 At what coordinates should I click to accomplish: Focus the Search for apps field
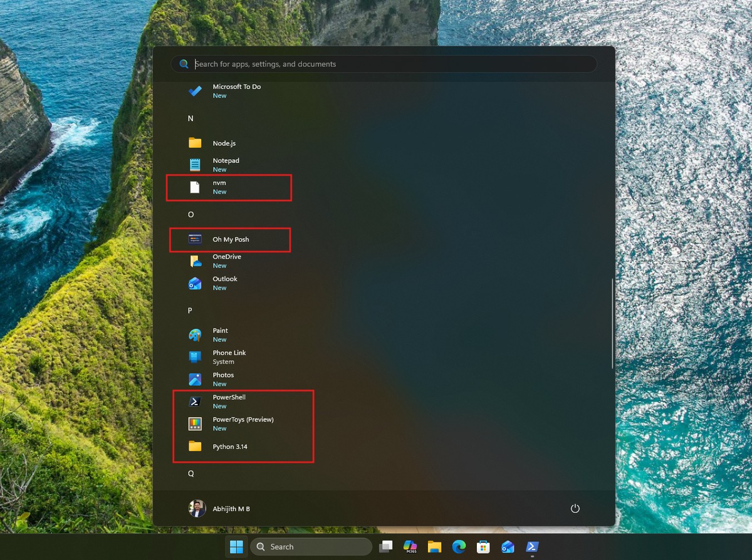384,64
